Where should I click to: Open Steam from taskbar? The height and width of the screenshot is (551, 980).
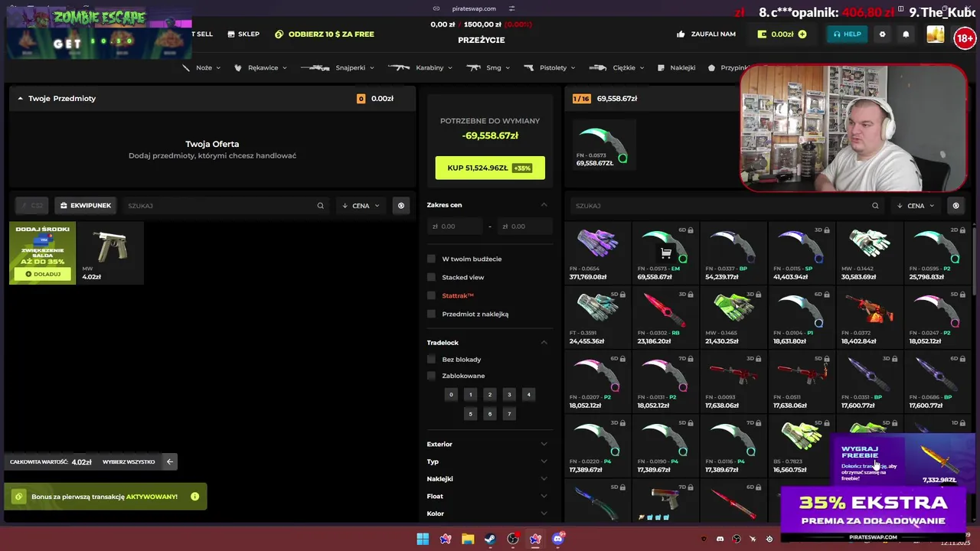tap(490, 539)
